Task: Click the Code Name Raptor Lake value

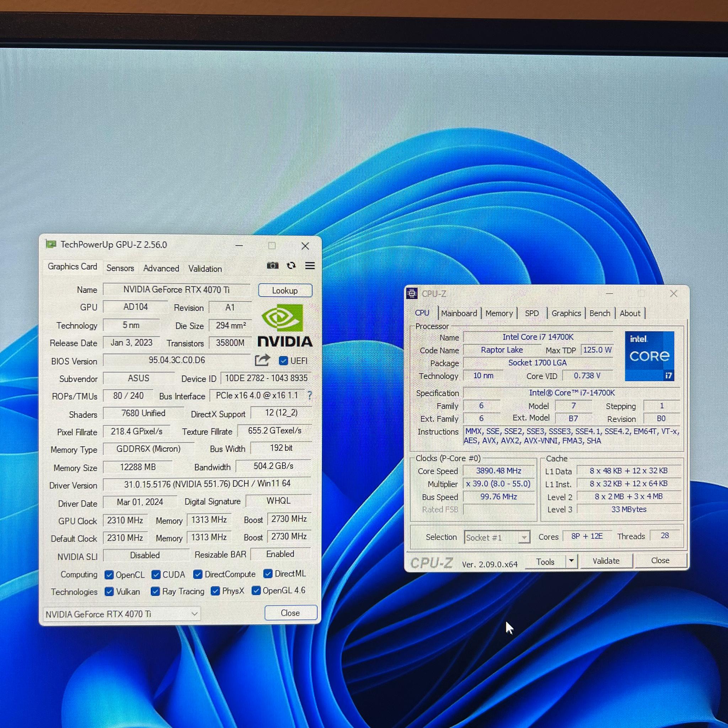Action: 502,350
